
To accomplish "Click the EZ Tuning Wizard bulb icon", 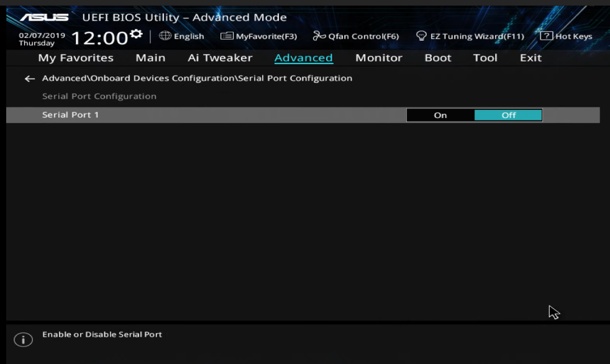I will 421,36.
